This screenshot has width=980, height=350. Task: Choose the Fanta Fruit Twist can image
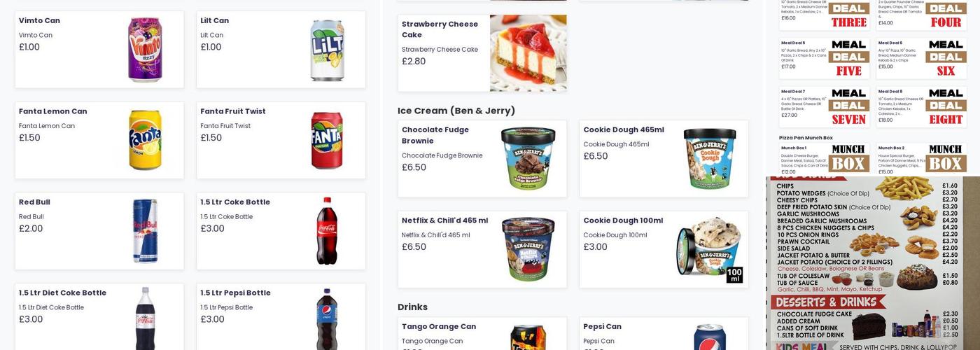click(x=327, y=140)
